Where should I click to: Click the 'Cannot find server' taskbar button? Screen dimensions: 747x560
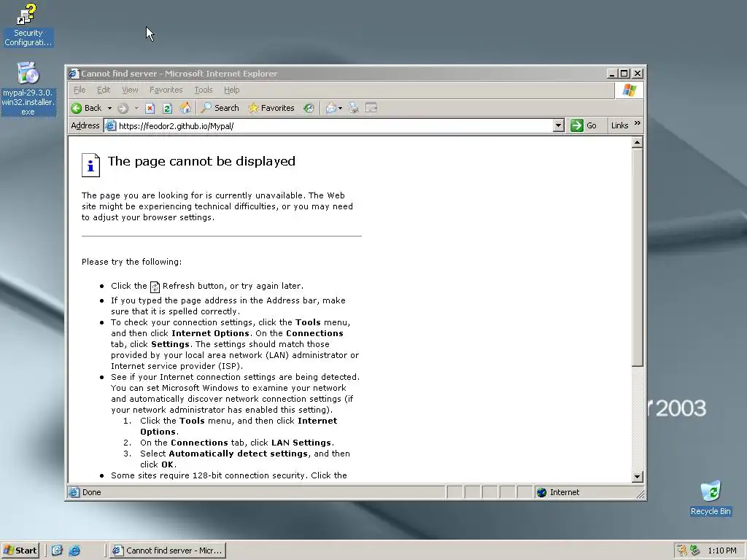[167, 551]
